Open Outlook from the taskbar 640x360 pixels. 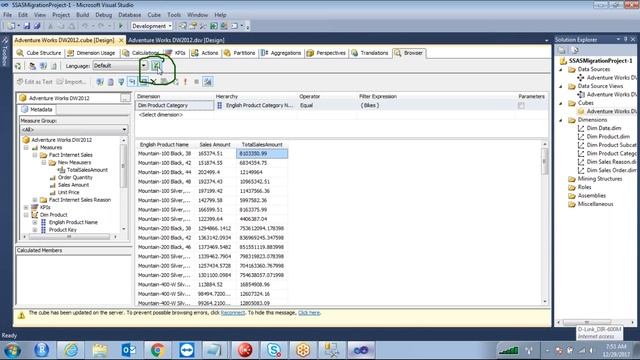tap(129, 350)
